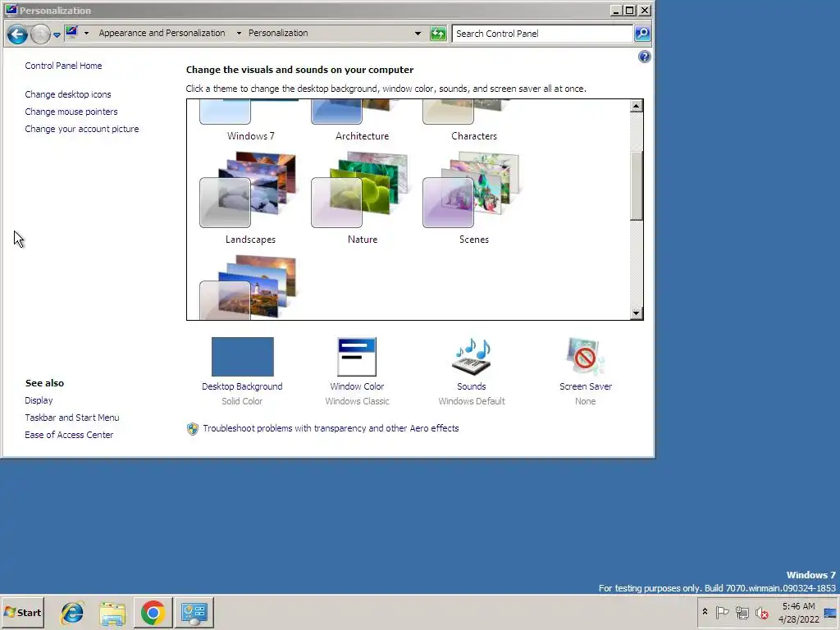Apply the Landscapes theme
Screen dimensions: 840x630
point(250,199)
